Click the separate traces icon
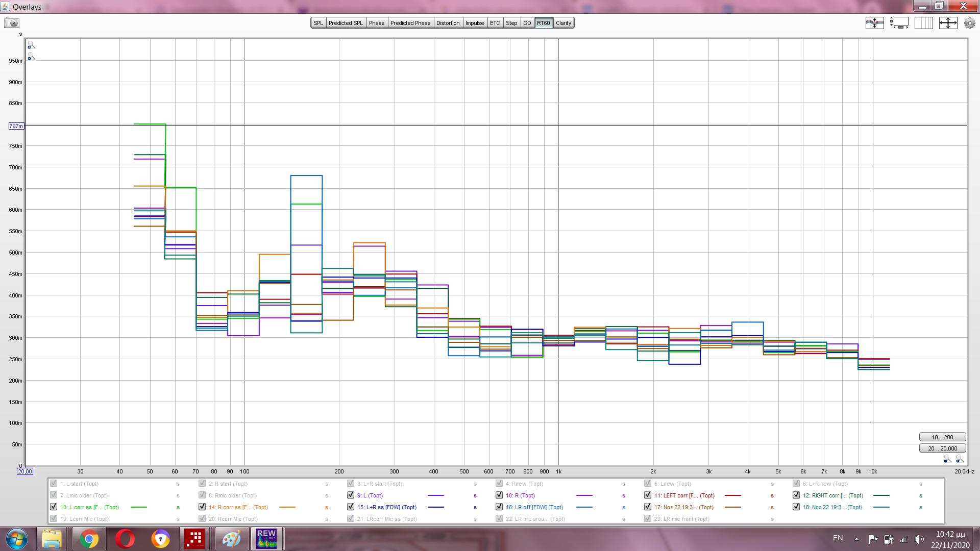 pyautogui.click(x=874, y=23)
